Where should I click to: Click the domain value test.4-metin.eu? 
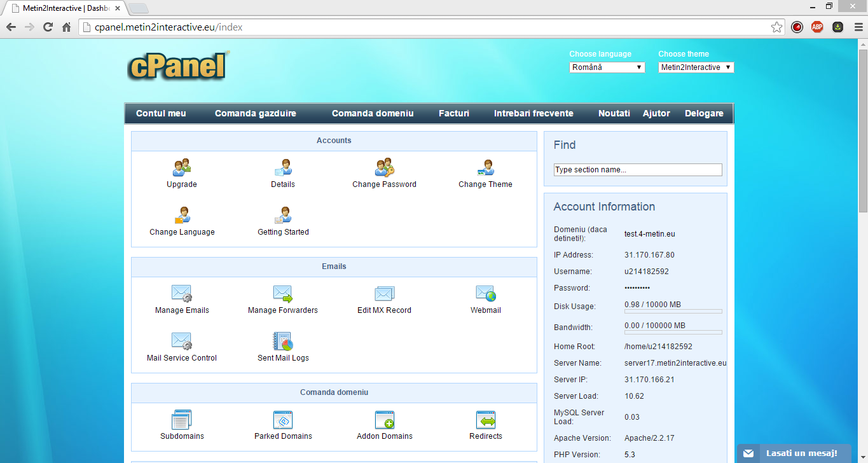coord(650,233)
